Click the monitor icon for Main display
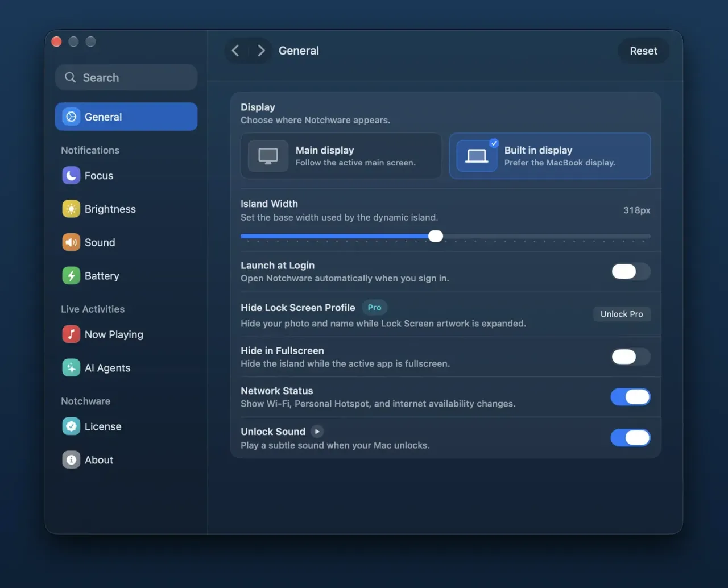This screenshot has height=588, width=728. [268, 156]
